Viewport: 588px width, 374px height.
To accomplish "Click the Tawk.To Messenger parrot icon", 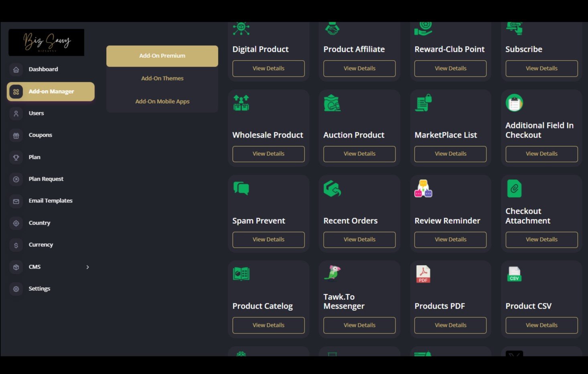I will point(332,273).
